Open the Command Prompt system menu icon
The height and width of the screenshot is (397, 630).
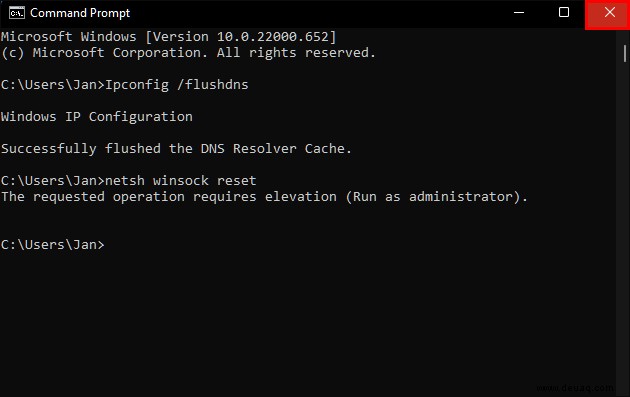pos(17,13)
